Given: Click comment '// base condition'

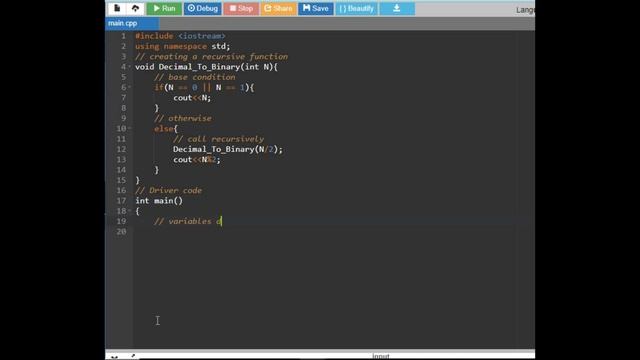Looking at the screenshot, I should click(195, 77).
